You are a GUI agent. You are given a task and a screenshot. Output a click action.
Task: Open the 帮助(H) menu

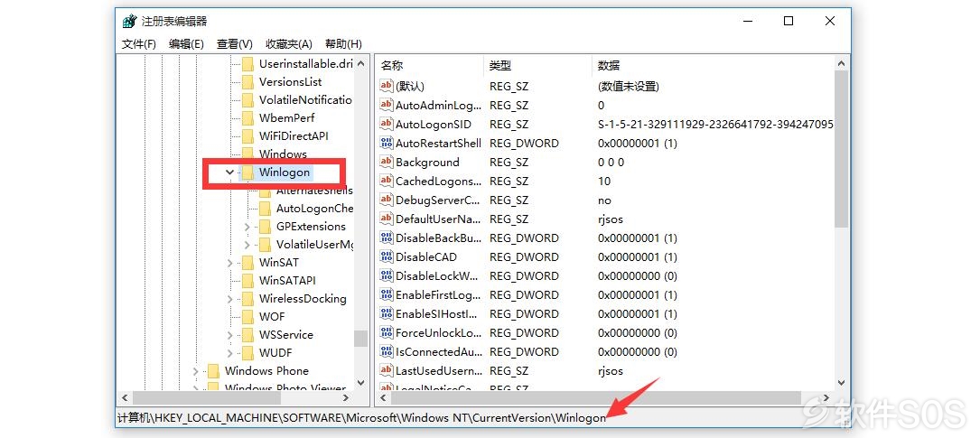click(344, 43)
